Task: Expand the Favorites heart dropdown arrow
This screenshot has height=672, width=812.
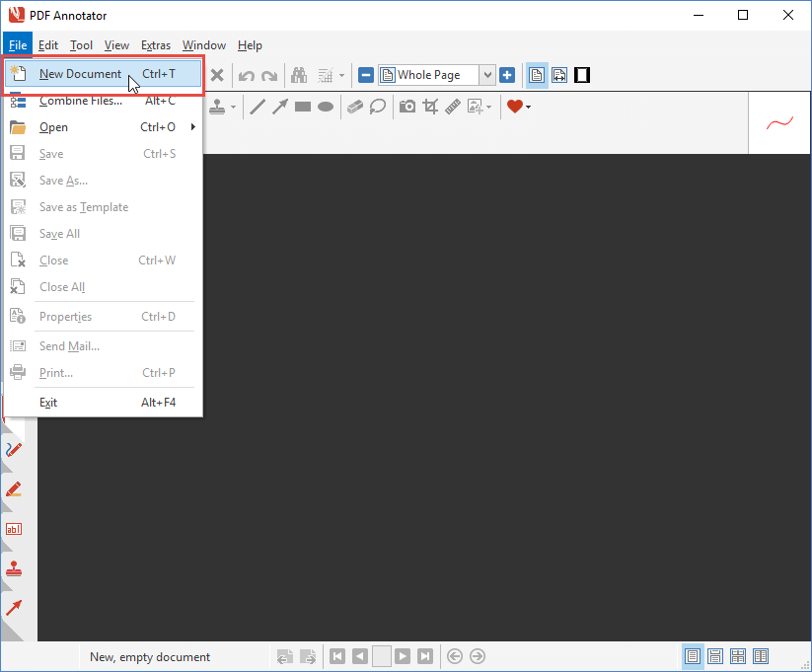Action: [528, 108]
